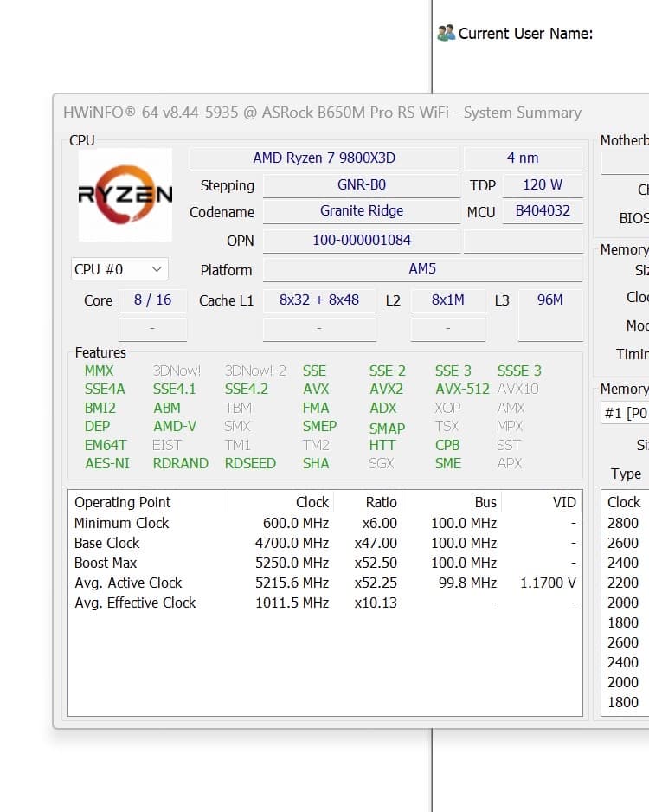
Task: Click the SME feature label
Action: pos(447,463)
